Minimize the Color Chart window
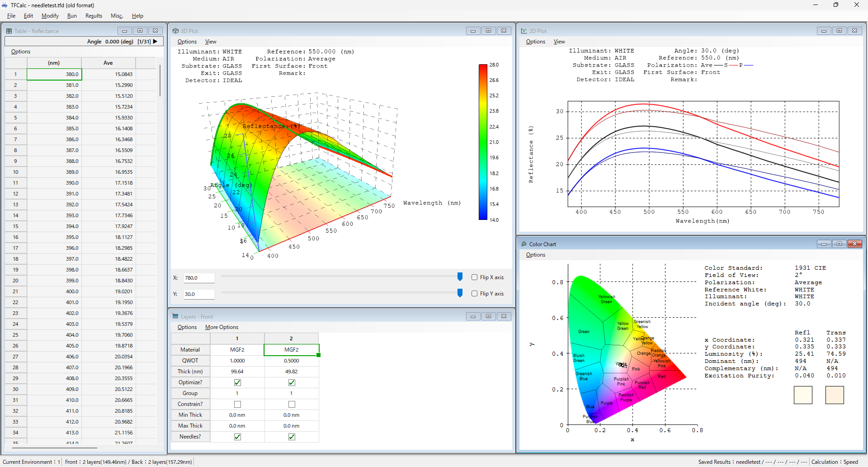The width and height of the screenshot is (868, 467). pyautogui.click(x=824, y=244)
